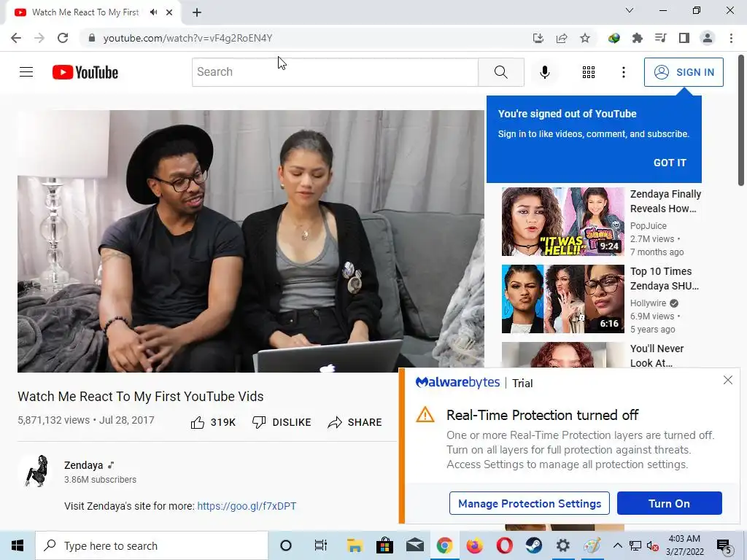The height and width of the screenshot is (560, 747).
Task: Launch Steam from the taskbar
Action: tap(533, 545)
